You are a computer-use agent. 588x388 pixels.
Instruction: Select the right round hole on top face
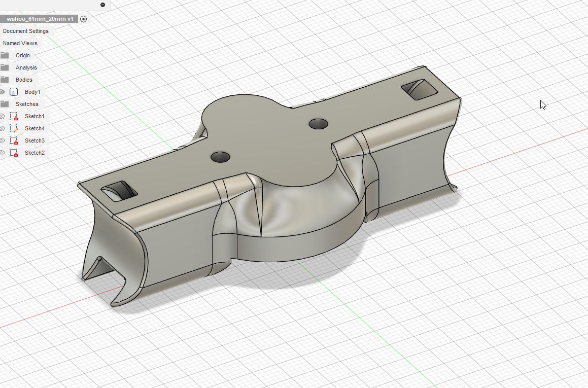pyautogui.click(x=319, y=124)
